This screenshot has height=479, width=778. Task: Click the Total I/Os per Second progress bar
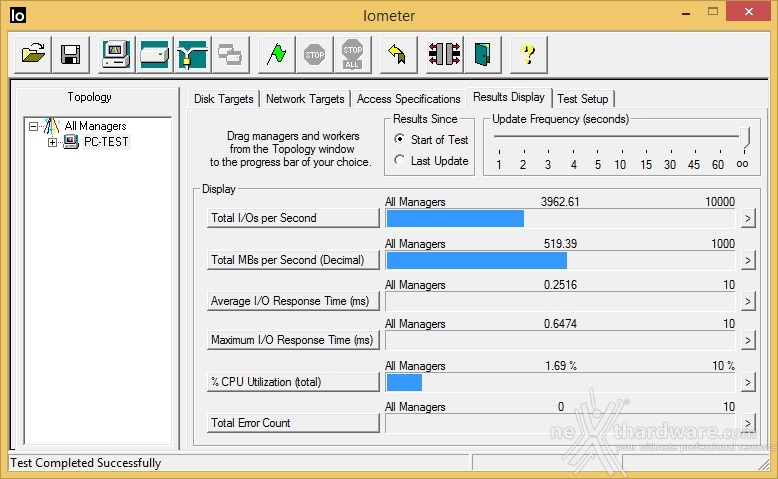click(560, 218)
